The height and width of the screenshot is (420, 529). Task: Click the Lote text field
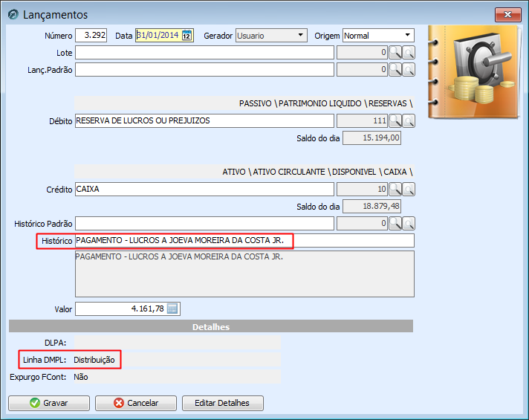tap(204, 53)
